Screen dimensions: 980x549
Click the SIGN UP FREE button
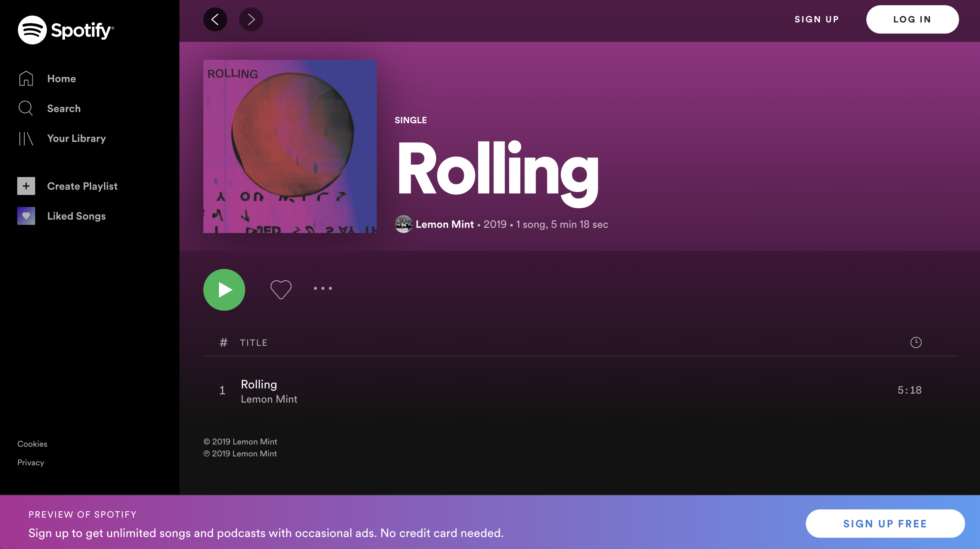point(885,524)
